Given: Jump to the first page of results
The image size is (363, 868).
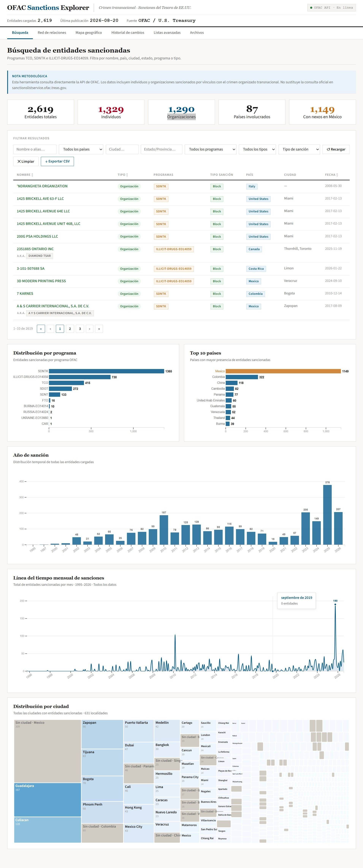Looking at the screenshot, I should click(x=41, y=329).
